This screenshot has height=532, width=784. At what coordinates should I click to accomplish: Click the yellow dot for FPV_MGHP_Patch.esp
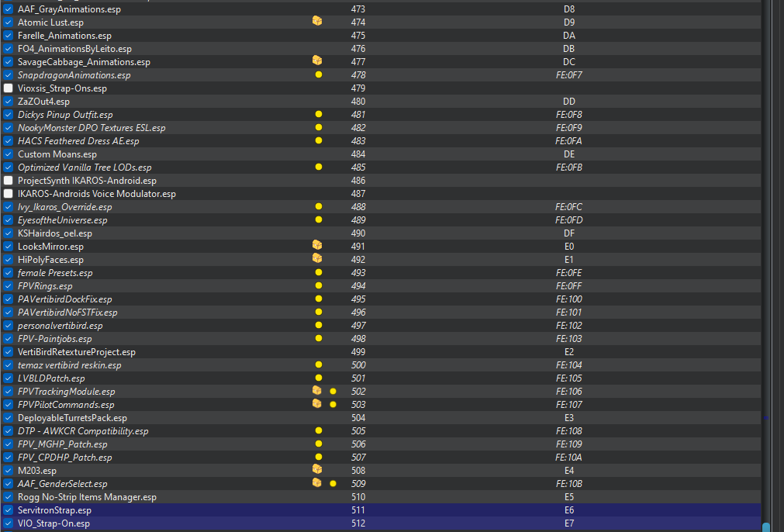pos(319,444)
